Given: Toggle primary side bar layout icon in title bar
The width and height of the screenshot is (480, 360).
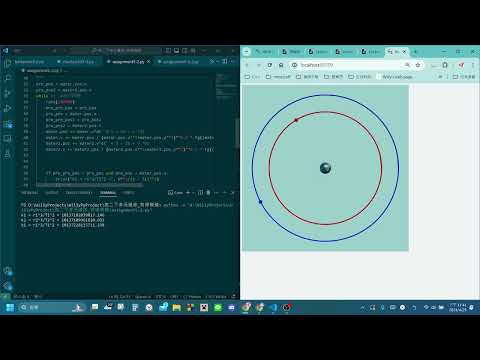Looking at the screenshot, I should pos(168,51).
